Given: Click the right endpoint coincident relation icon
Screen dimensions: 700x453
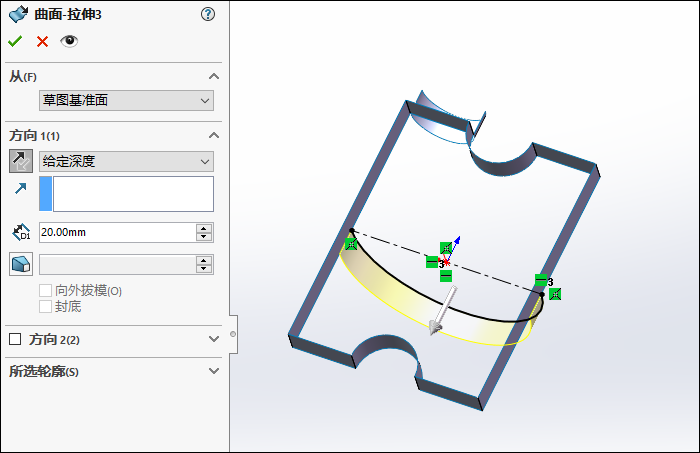Looking at the screenshot, I should click(555, 294).
